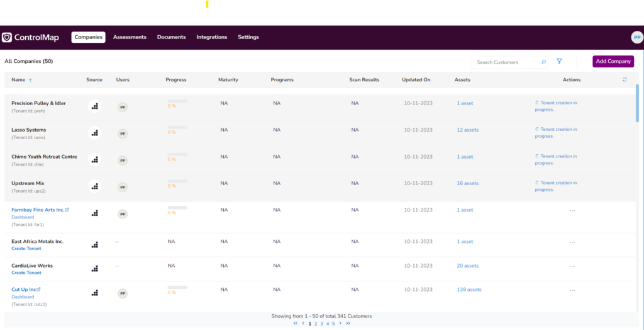Click PP user avatar for Farmboy Fine Arts
This screenshot has height=330, width=644.
[x=123, y=214]
